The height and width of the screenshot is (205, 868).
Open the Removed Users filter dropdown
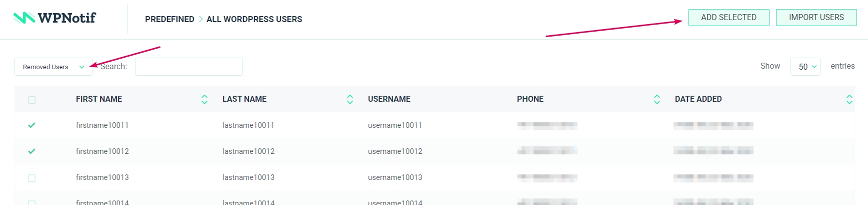click(x=53, y=67)
